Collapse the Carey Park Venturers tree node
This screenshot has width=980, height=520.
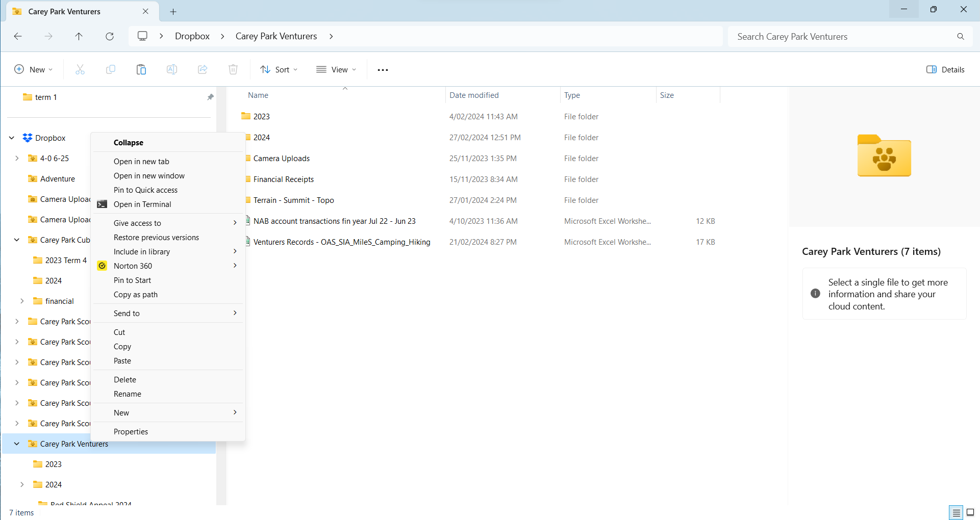point(17,444)
